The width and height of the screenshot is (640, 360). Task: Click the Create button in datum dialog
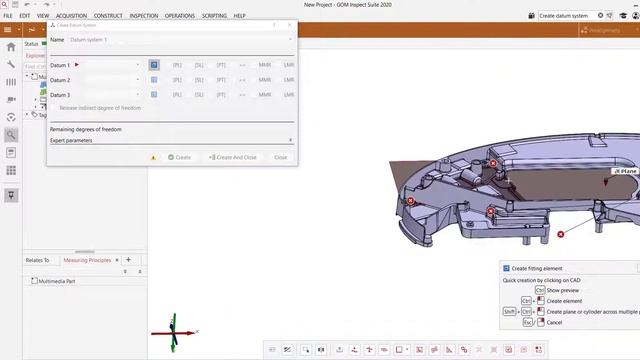179,157
